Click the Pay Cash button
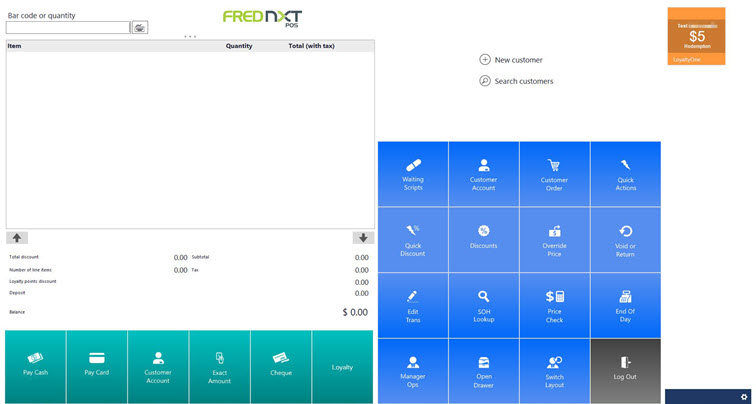Screen dimensions: 756x404 (x=35, y=365)
